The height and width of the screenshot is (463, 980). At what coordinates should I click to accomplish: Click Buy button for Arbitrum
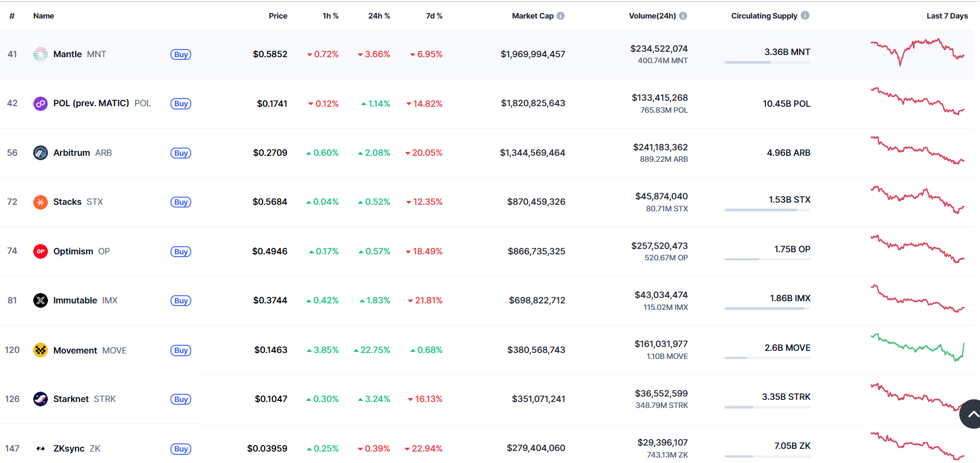181,153
